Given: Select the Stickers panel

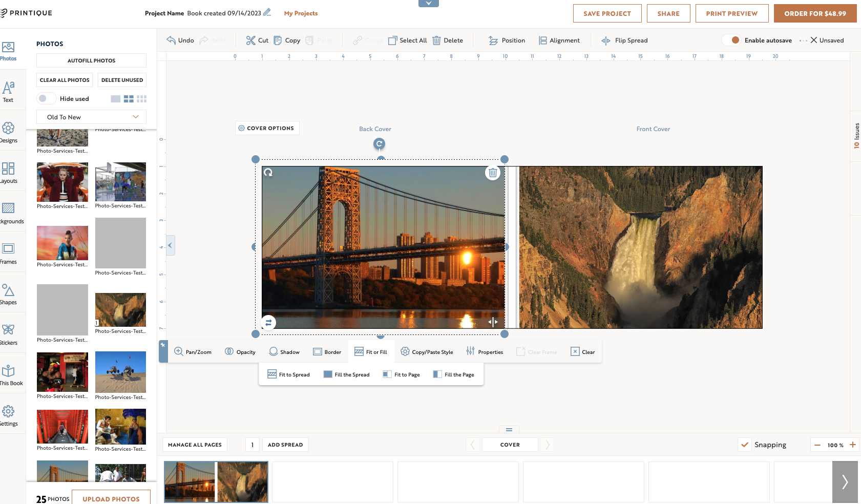Looking at the screenshot, I should pos(8,333).
